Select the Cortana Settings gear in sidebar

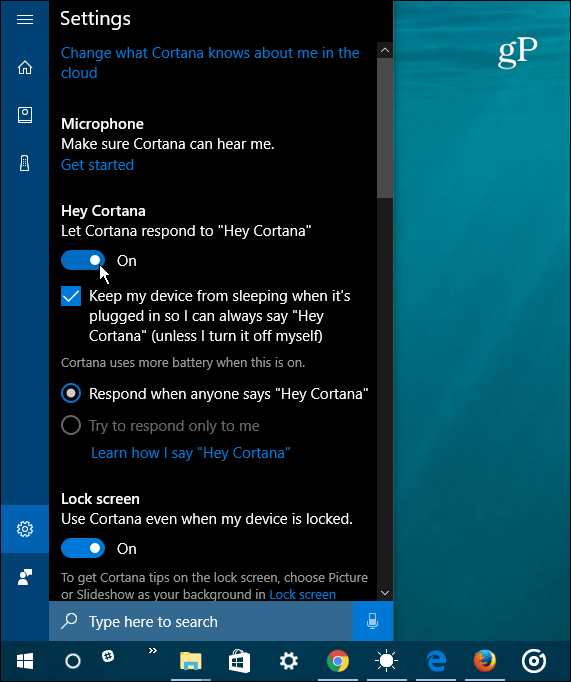pyautogui.click(x=25, y=529)
